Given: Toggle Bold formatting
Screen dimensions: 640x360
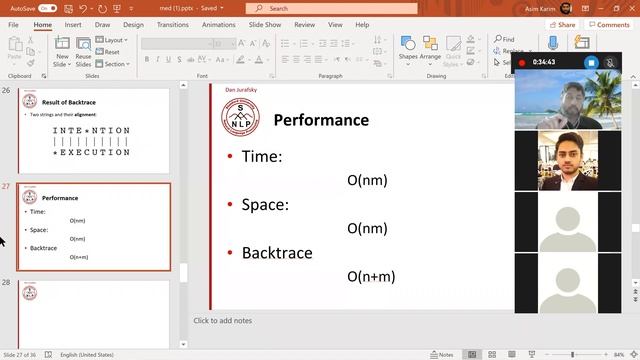Looking at the screenshot, I should click(x=147, y=60).
